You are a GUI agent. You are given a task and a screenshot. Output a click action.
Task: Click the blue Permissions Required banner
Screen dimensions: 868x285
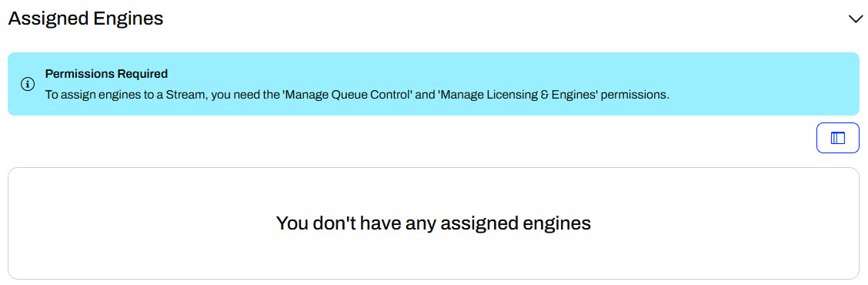click(433, 84)
